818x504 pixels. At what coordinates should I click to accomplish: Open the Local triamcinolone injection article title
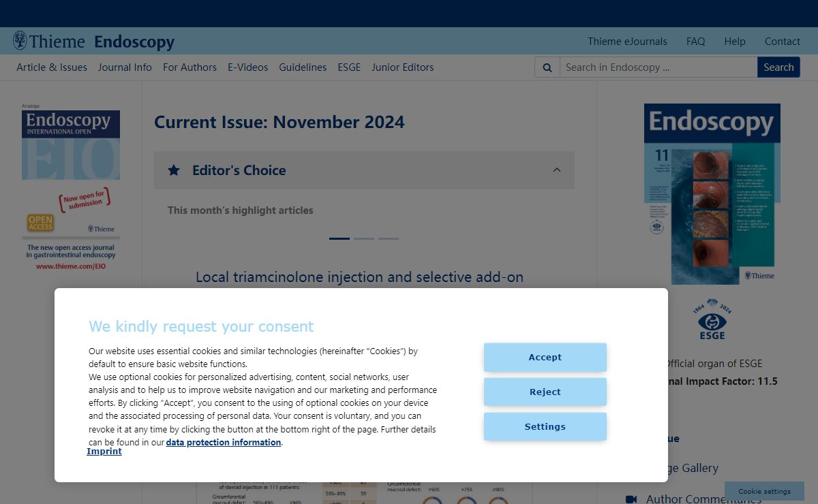pyautogui.click(x=359, y=277)
